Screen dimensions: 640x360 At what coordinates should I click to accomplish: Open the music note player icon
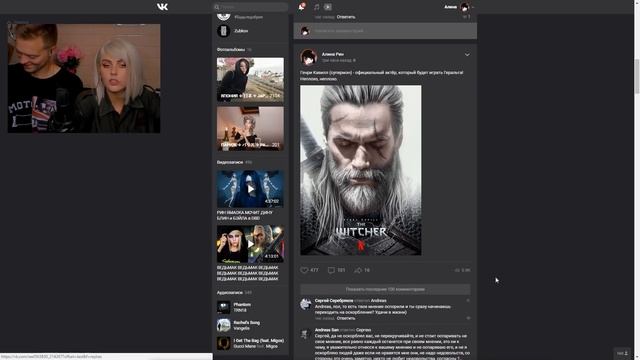[316, 7]
